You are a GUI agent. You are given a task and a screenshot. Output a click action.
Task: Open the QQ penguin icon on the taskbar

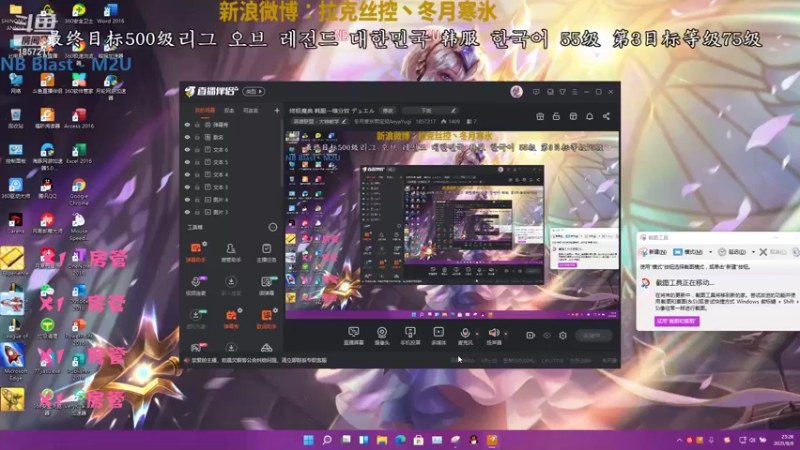(473, 440)
